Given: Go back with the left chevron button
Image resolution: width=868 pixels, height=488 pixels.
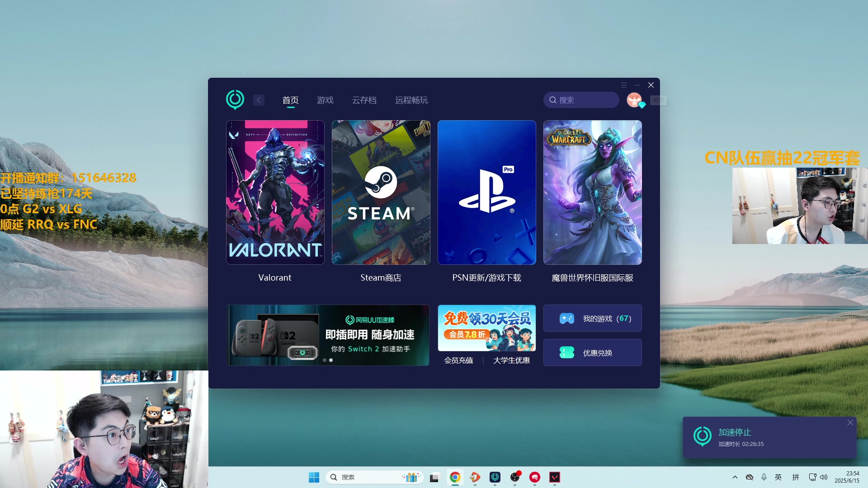Looking at the screenshot, I should [x=259, y=100].
